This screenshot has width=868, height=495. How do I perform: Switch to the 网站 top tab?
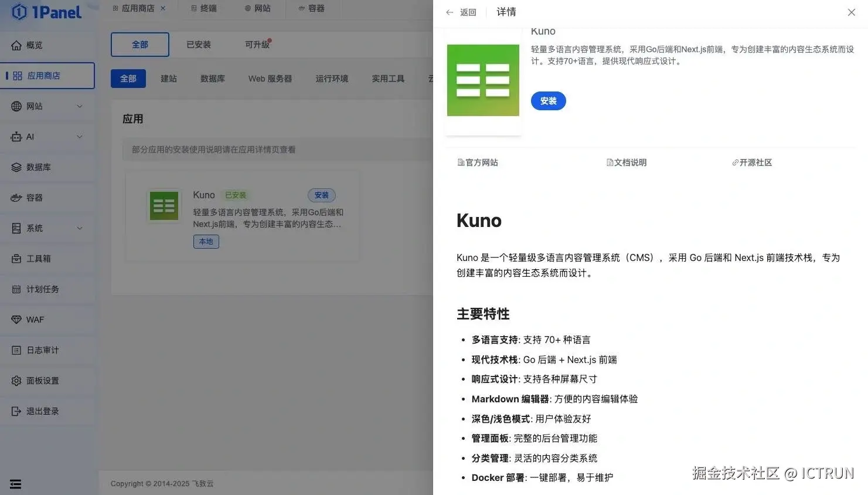pos(258,8)
